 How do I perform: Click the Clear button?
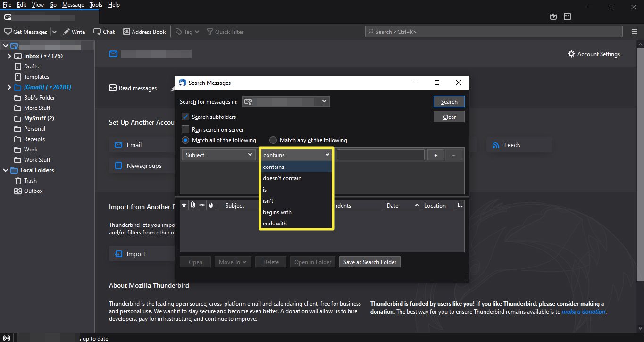(449, 117)
